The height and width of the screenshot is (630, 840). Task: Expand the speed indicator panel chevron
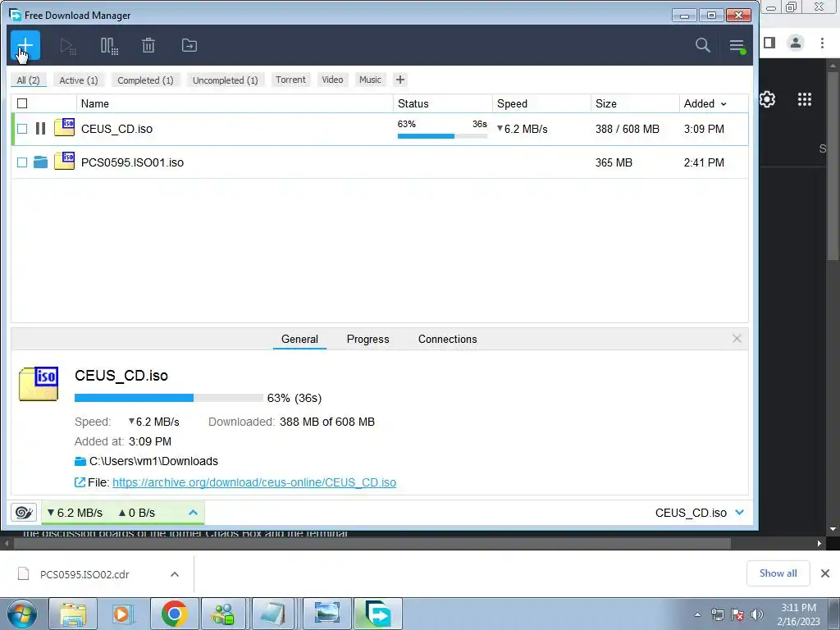pyautogui.click(x=193, y=513)
